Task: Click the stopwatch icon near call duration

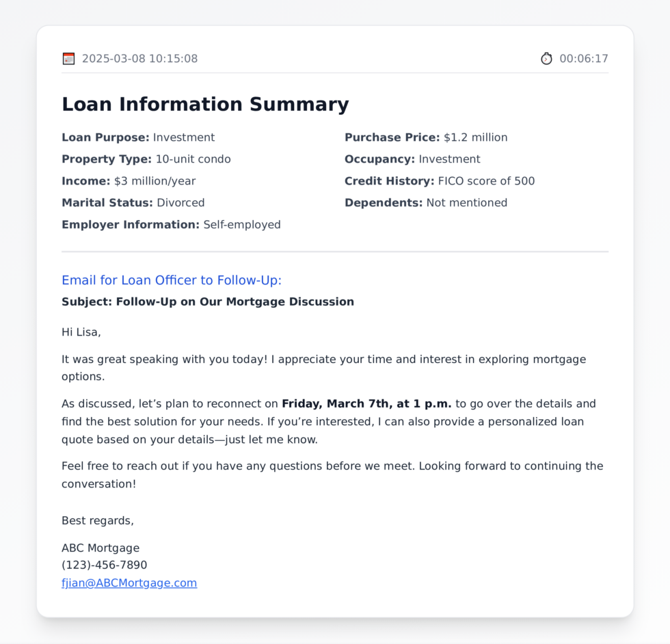Action: (546, 59)
